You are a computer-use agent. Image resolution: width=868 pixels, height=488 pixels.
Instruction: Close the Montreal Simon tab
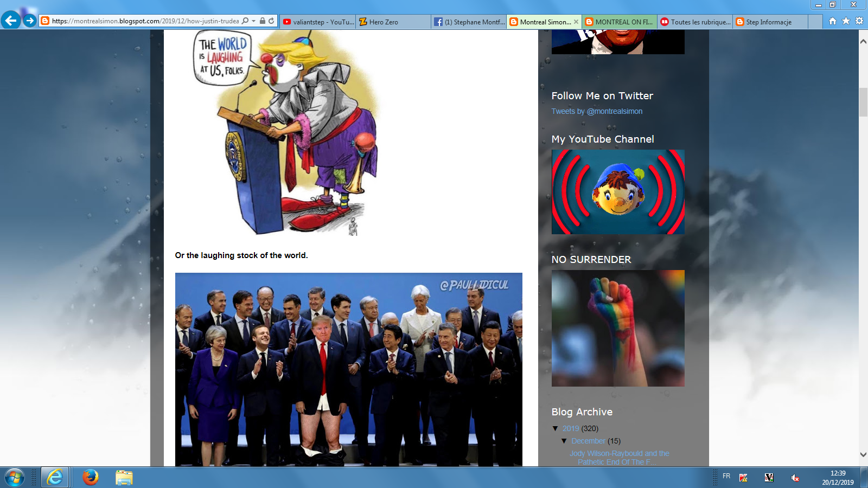click(x=576, y=22)
